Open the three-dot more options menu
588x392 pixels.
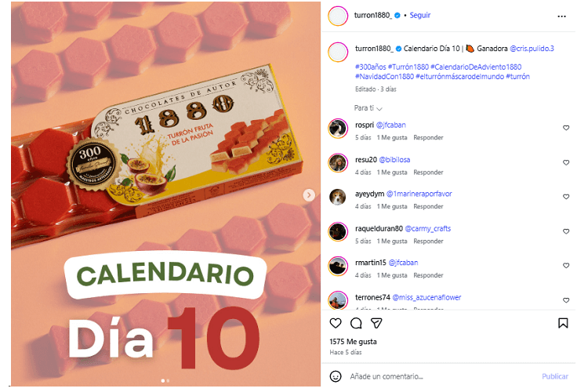[561, 16]
